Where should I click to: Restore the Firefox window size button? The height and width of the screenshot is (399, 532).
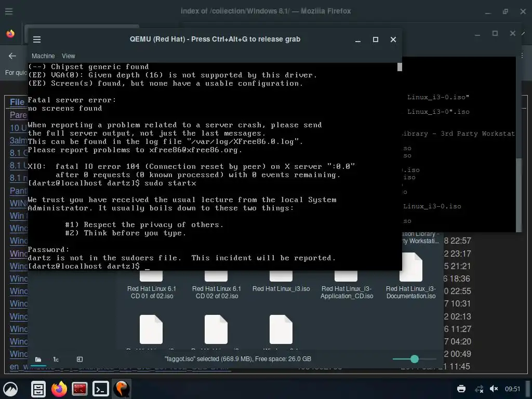[x=505, y=11]
